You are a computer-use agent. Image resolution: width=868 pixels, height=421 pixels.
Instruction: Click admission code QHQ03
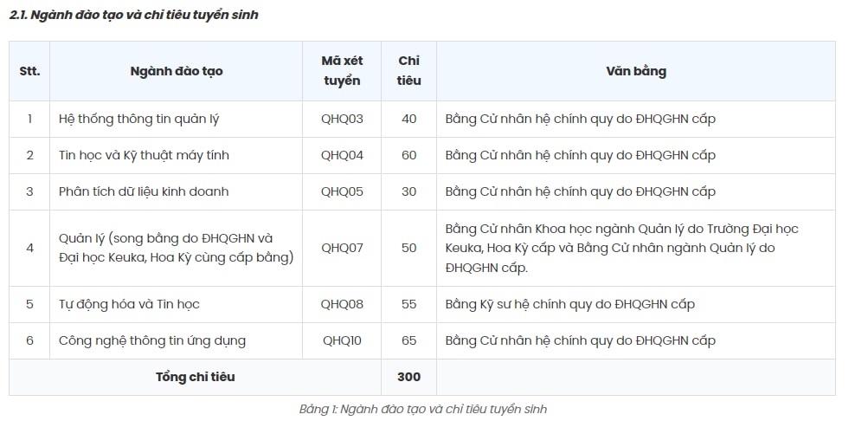point(342,119)
